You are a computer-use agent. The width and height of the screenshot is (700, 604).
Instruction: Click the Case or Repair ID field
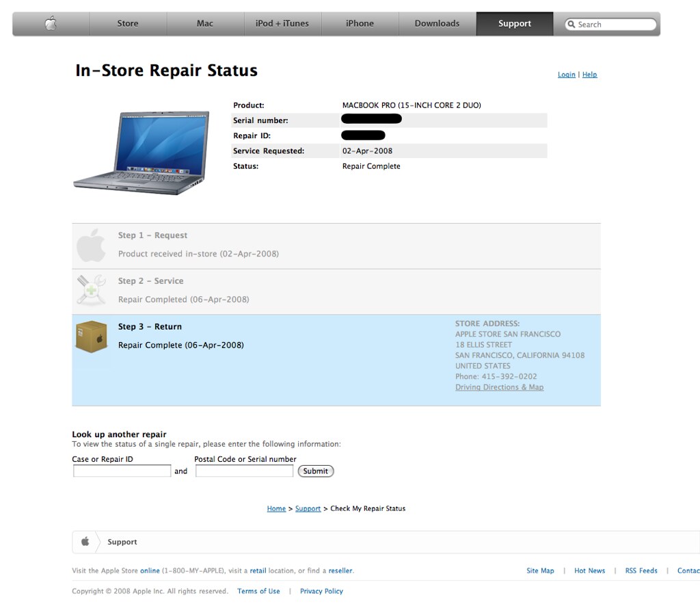pyautogui.click(x=121, y=470)
